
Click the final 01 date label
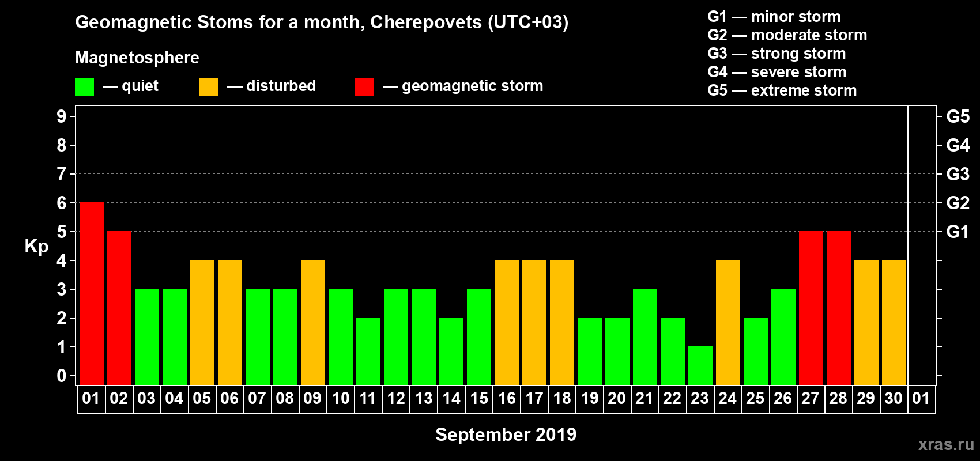coord(921,399)
